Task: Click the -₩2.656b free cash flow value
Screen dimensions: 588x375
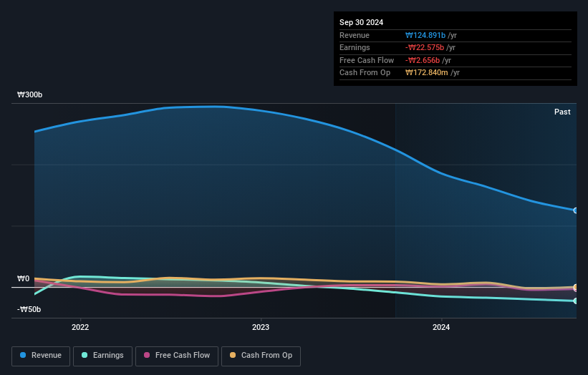Action: click(423, 60)
